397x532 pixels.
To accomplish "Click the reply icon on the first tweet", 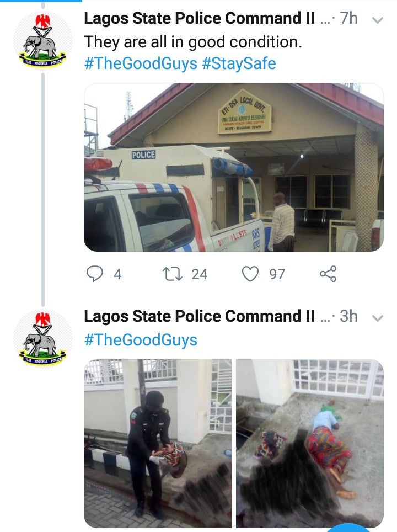I will 96,274.
